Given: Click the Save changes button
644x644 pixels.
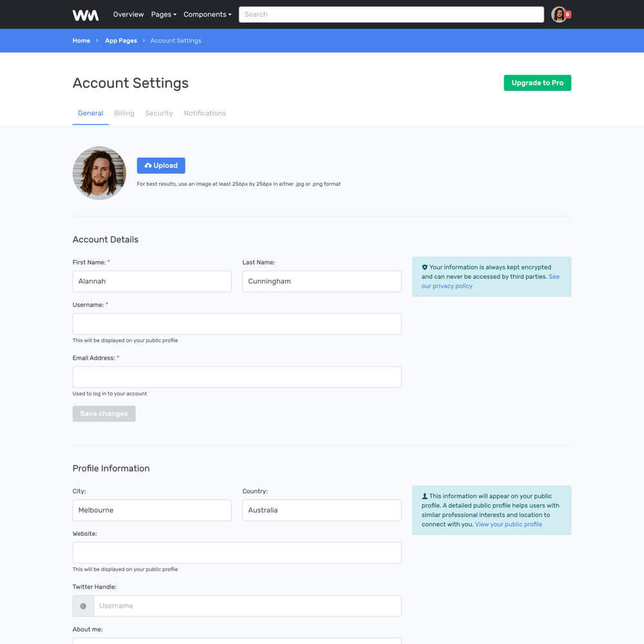Looking at the screenshot, I should (104, 413).
